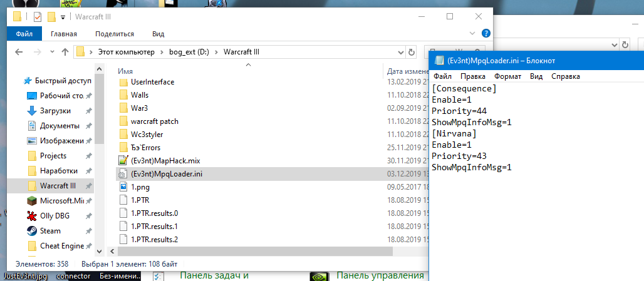Image resolution: width=644 pixels, height=281 pixels.
Task: Open Наработки folder in the sidebar
Action: tap(59, 171)
